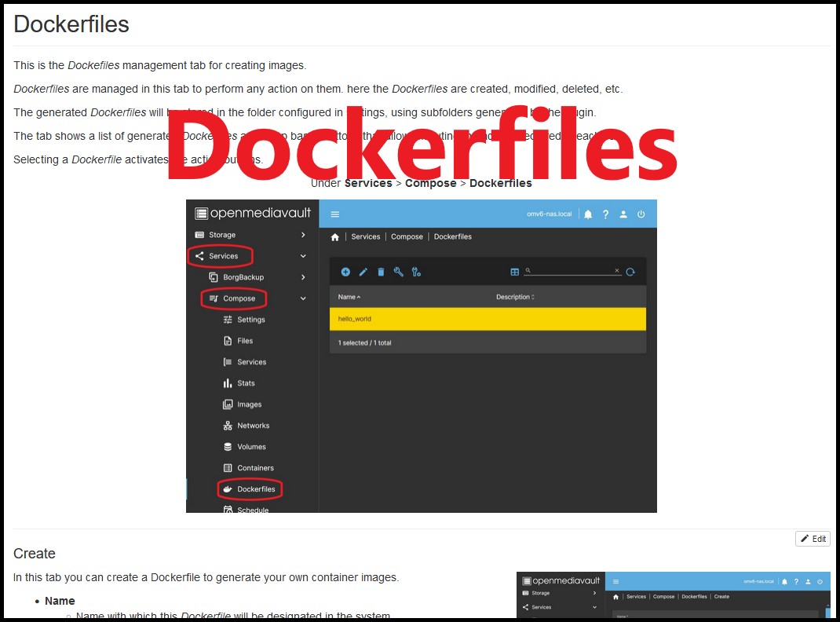This screenshot has height=622, width=840.
Task: Open Compose from the breadcrumb trail
Action: coord(407,236)
